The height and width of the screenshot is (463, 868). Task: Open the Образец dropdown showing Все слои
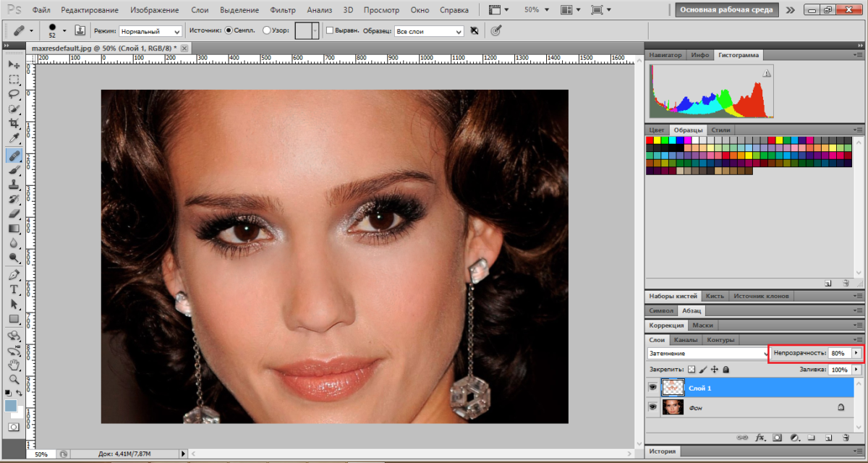point(428,32)
